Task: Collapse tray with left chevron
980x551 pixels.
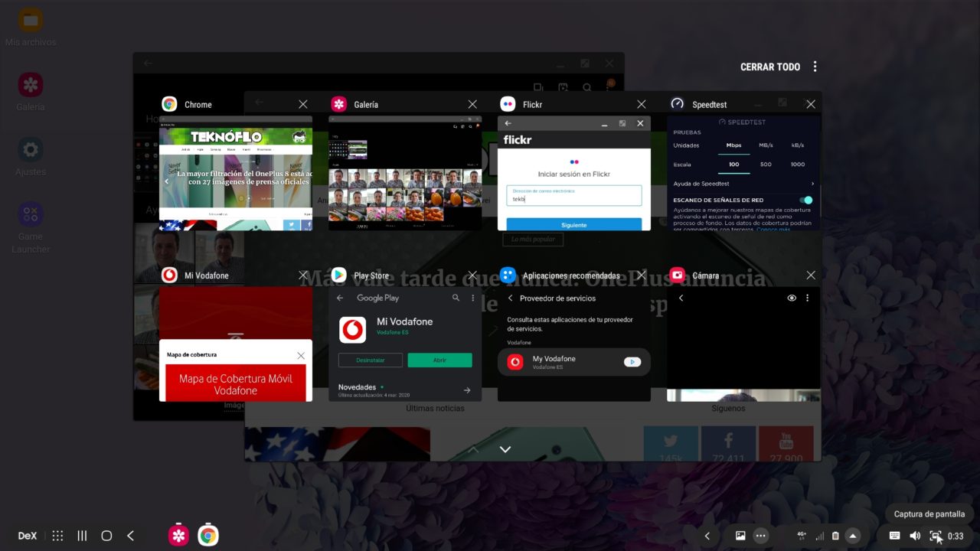Action: tap(707, 536)
